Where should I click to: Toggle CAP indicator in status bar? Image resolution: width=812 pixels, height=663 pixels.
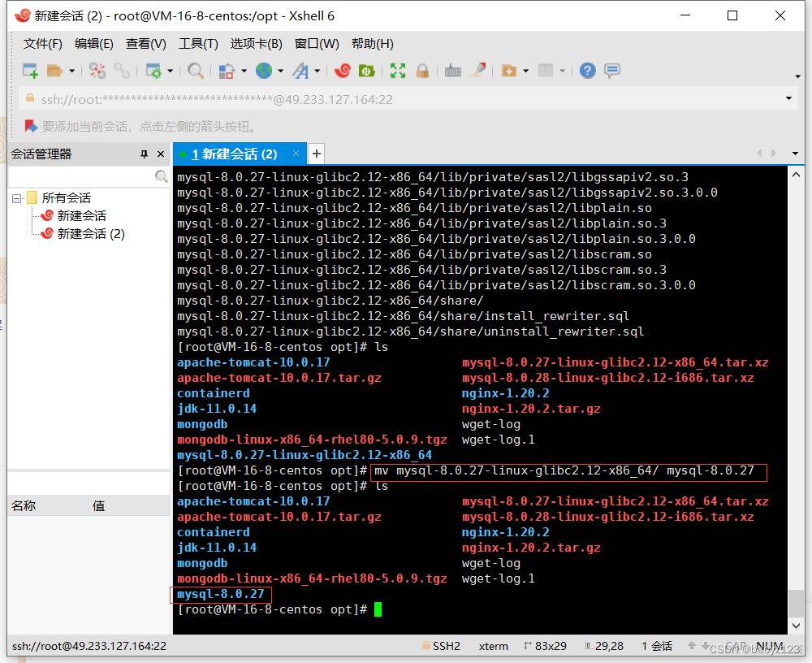click(x=735, y=646)
